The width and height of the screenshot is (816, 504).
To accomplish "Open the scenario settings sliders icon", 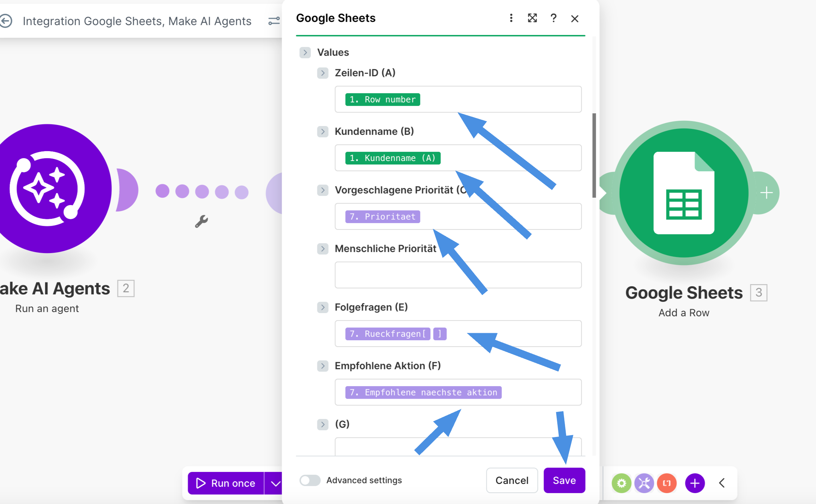I will (274, 21).
